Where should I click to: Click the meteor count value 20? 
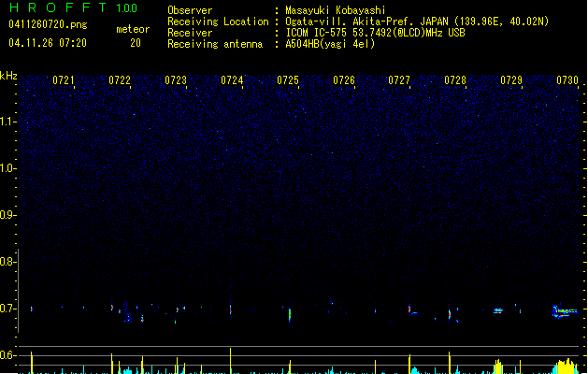(136, 43)
